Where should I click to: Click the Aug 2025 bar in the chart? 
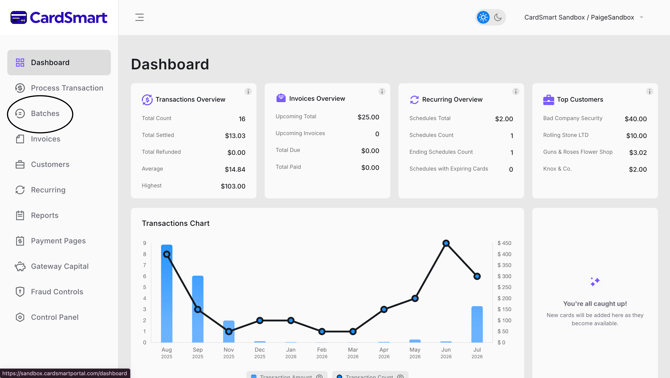click(x=167, y=293)
